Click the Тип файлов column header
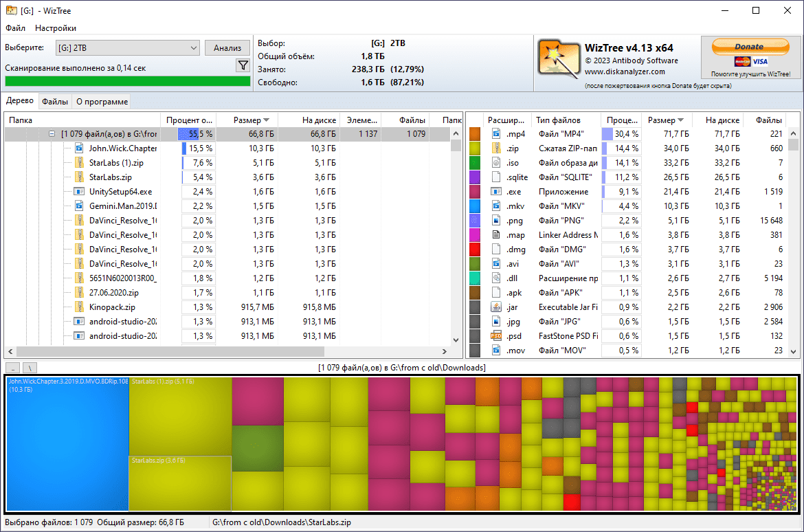Screen dimensions: 804x532 pos(566,120)
